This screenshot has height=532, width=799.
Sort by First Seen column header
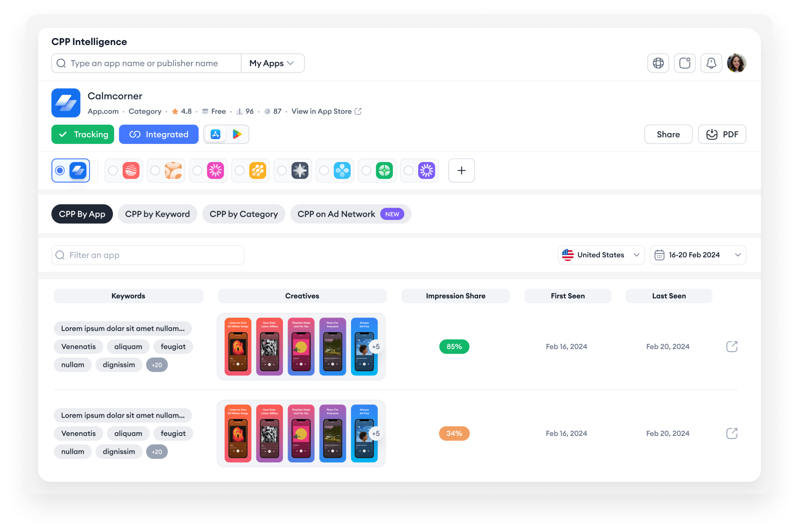(x=567, y=296)
